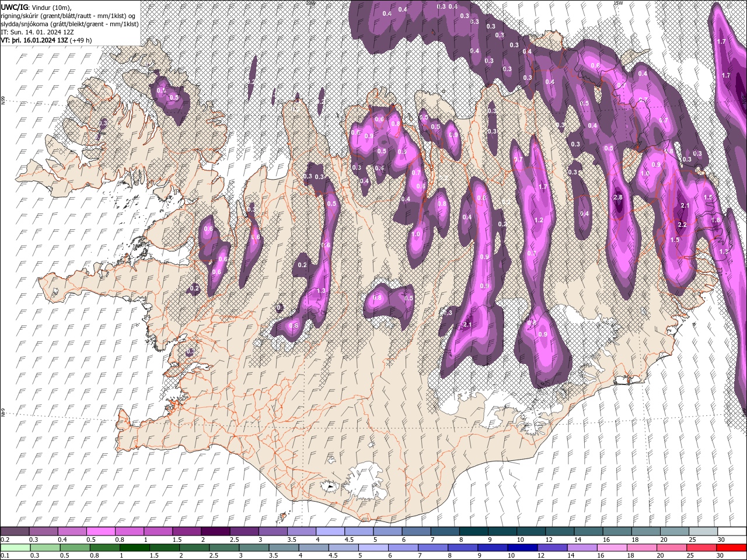This screenshot has width=747, height=560.
Task: Click the light green rain swatch between 0.1 and 0.3
Action: (x=15, y=548)
